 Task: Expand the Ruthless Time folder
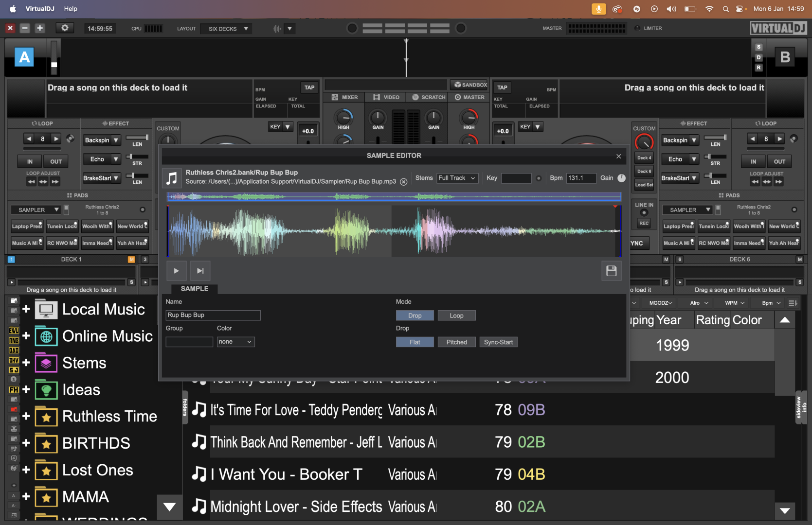(26, 416)
